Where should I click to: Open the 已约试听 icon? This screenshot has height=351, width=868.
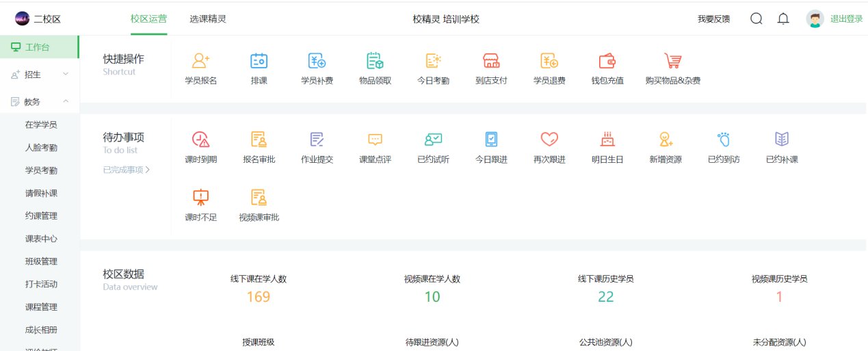tap(433, 140)
